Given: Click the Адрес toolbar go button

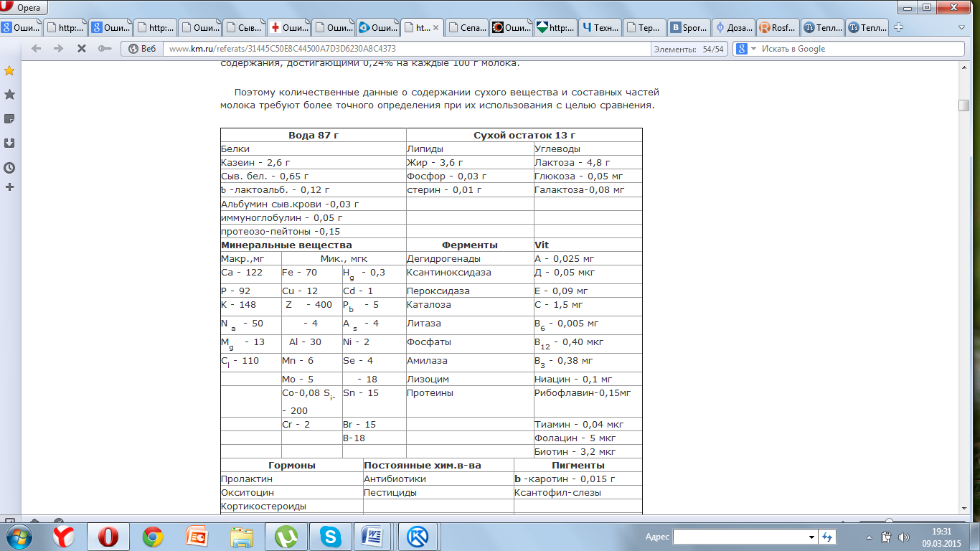Looking at the screenshot, I should [828, 537].
